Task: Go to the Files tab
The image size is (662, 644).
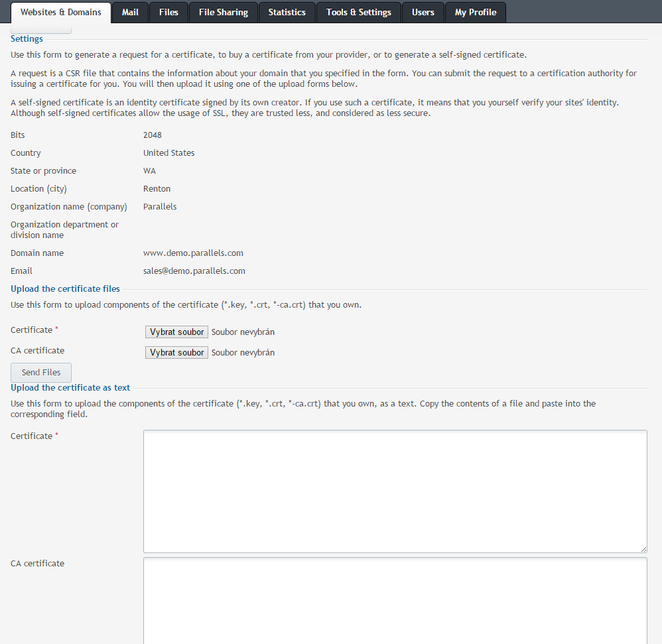Action: tap(168, 13)
